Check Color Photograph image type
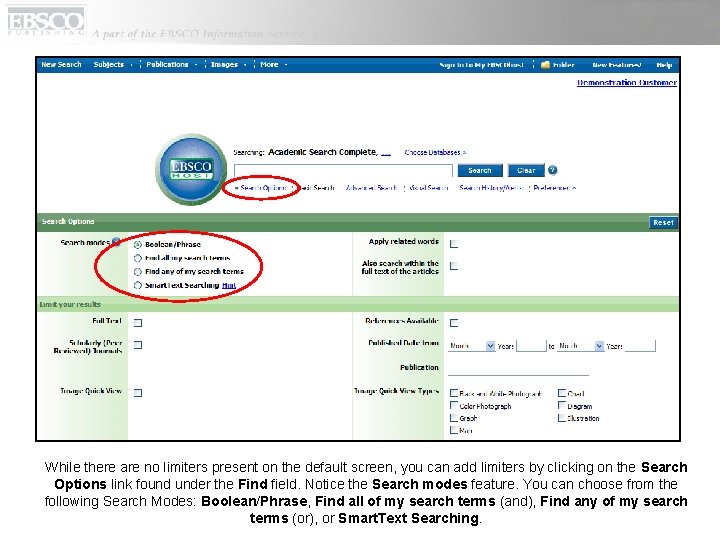The image size is (720, 540). [454, 405]
